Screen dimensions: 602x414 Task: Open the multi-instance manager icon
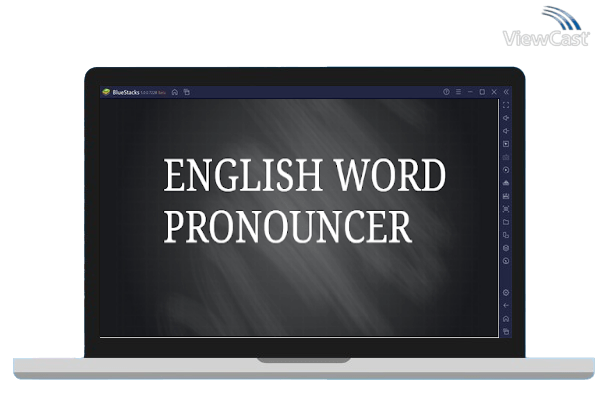tap(506, 235)
